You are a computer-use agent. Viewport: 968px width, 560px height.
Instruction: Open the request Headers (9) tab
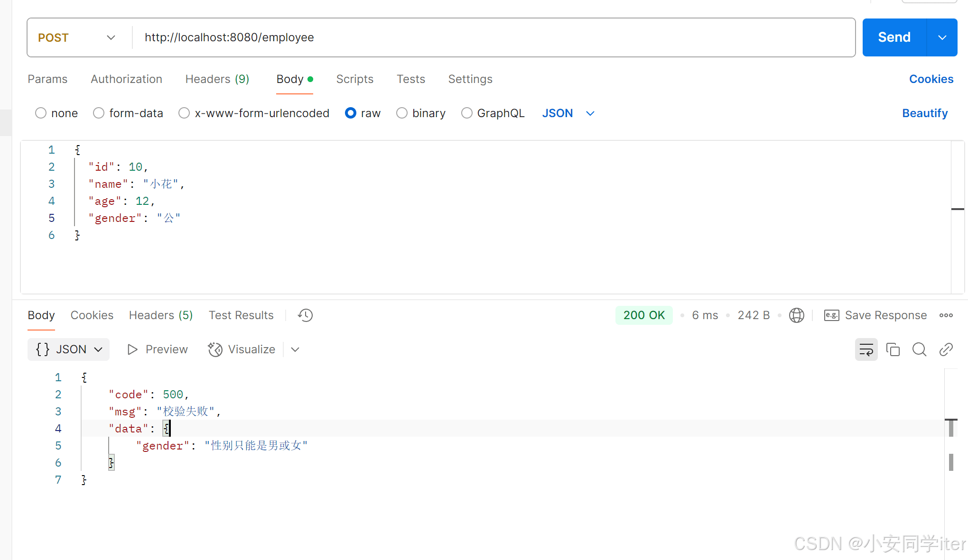pos(217,79)
